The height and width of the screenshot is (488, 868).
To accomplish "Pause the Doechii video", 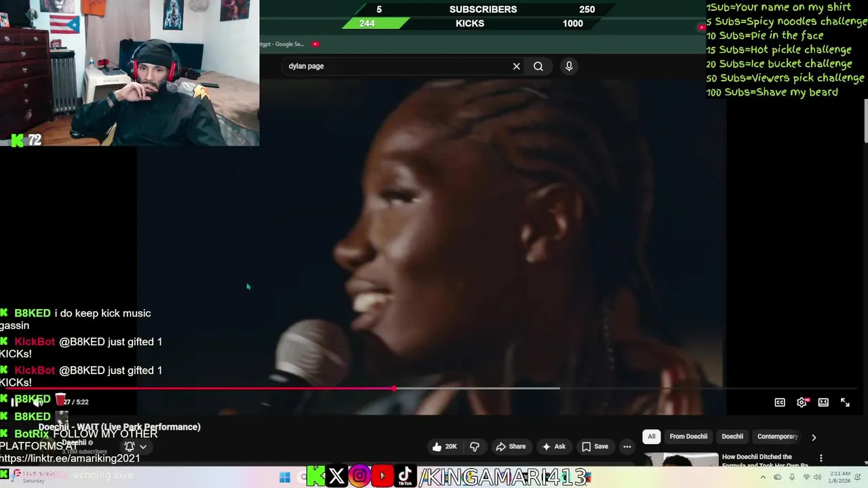I will [14, 402].
